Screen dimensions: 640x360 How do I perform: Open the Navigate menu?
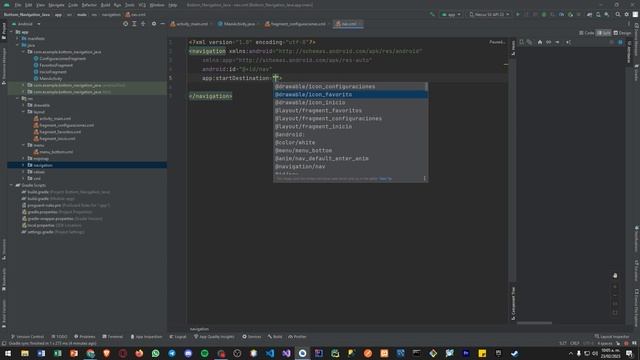click(56, 5)
